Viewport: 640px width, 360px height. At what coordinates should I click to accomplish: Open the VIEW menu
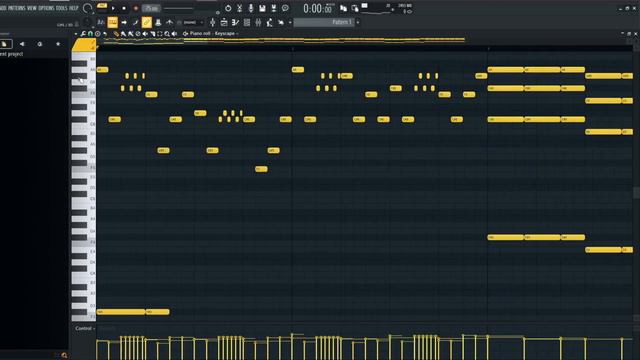point(32,8)
